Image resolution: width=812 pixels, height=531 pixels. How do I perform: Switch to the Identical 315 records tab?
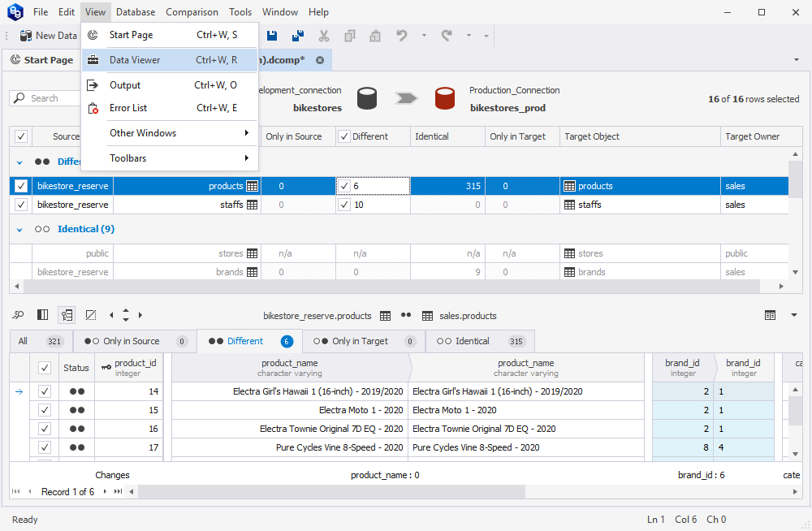coord(480,341)
